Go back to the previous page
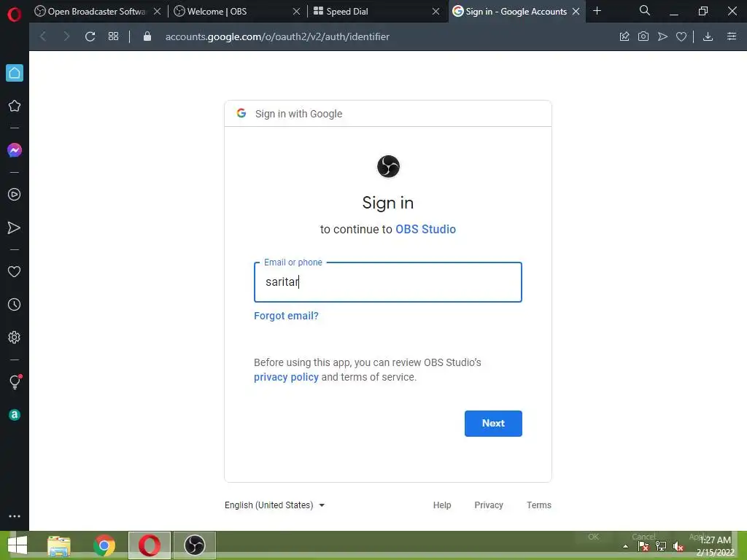 coord(43,36)
